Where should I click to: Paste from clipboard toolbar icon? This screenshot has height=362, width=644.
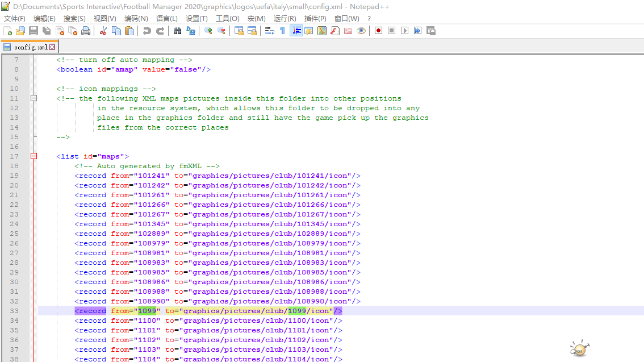coord(129,31)
